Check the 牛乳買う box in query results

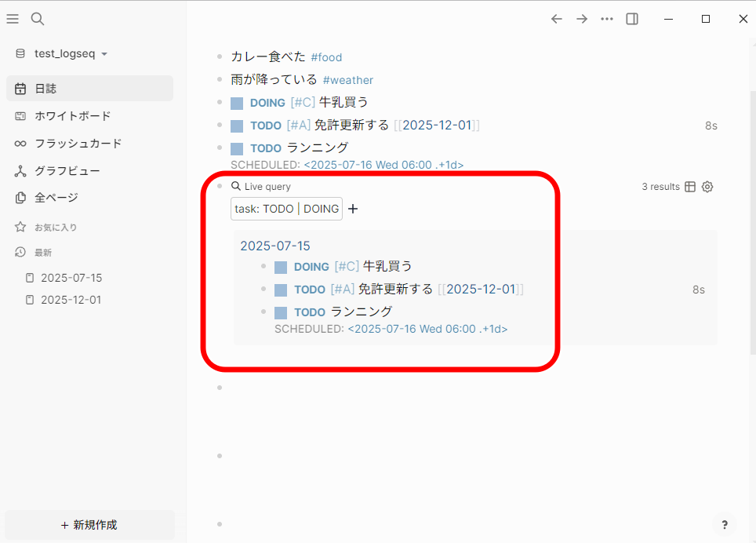[281, 267]
